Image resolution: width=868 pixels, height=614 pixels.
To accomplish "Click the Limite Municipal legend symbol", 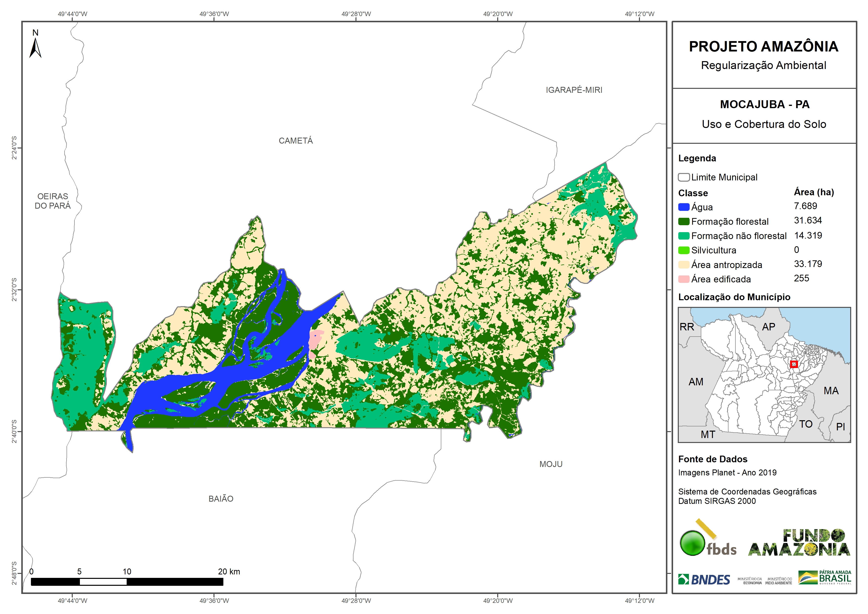I will coord(683,177).
